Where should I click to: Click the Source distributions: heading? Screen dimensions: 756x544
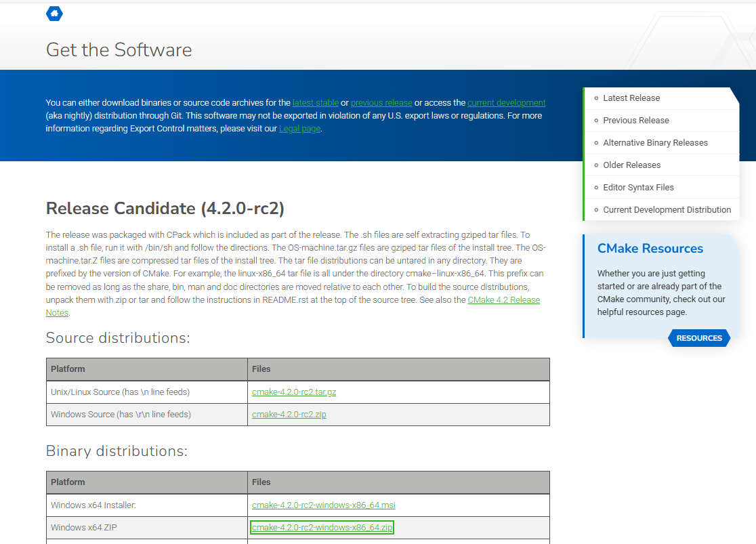pos(118,338)
